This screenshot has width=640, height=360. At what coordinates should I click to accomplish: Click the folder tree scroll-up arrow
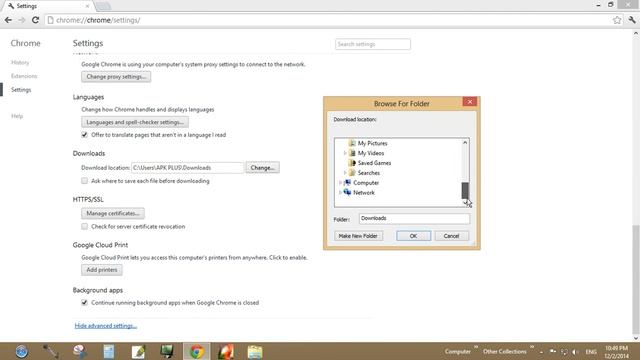pyautogui.click(x=465, y=142)
